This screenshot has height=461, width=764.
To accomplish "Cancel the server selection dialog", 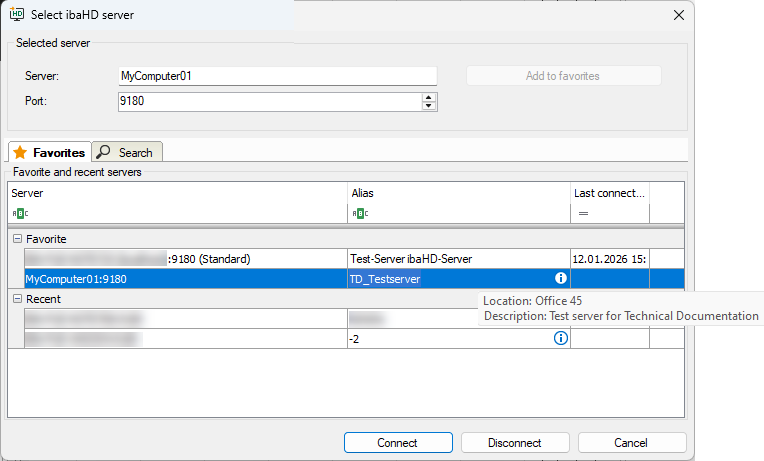I will point(631,443).
